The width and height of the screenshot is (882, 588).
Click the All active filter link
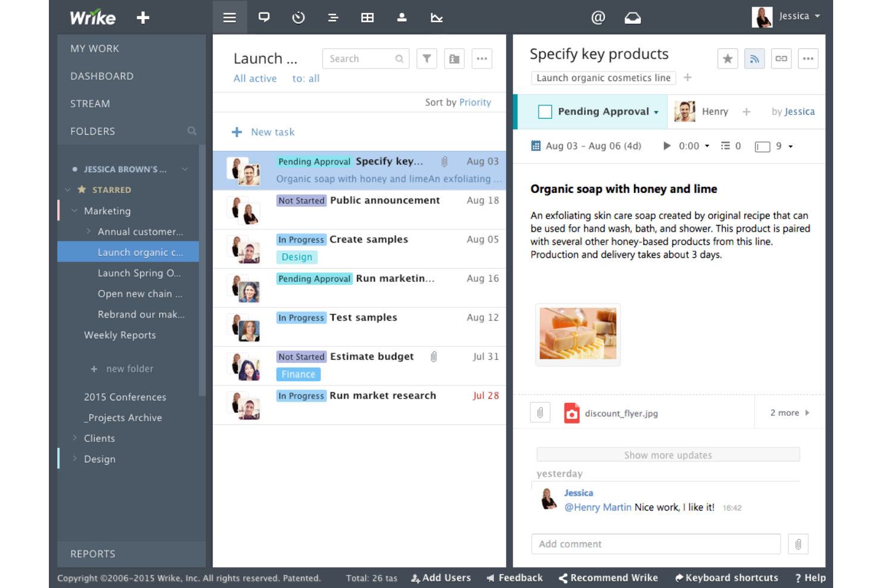pyautogui.click(x=255, y=79)
